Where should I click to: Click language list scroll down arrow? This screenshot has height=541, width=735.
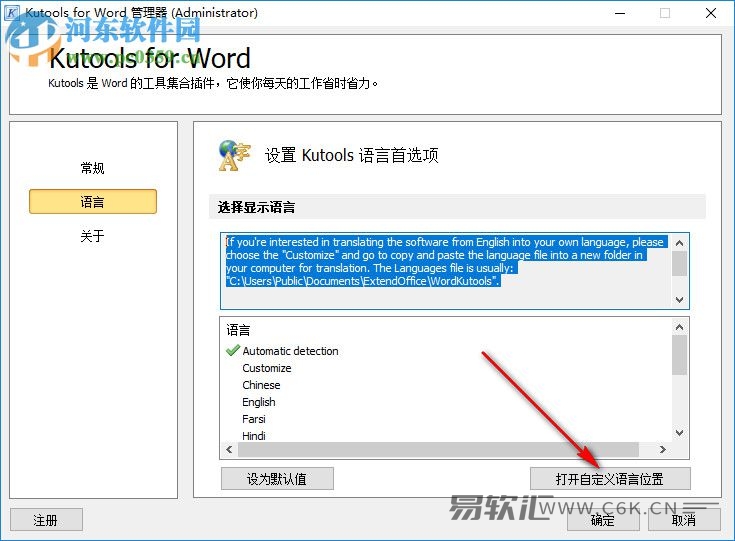[x=679, y=433]
